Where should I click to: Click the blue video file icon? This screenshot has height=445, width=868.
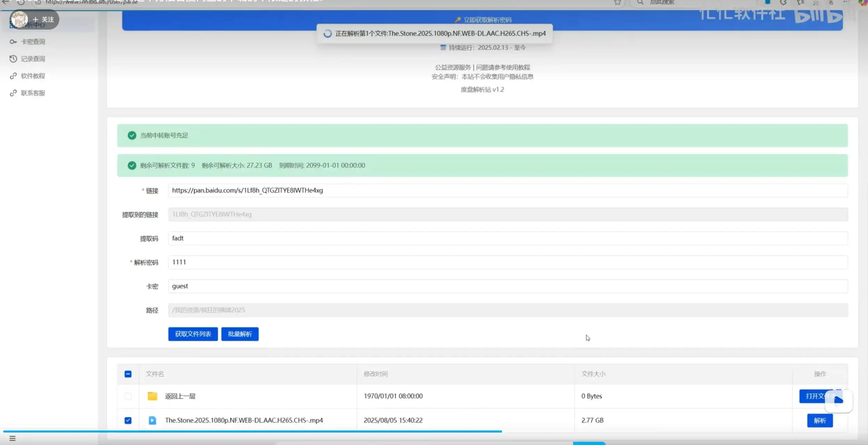pos(152,420)
